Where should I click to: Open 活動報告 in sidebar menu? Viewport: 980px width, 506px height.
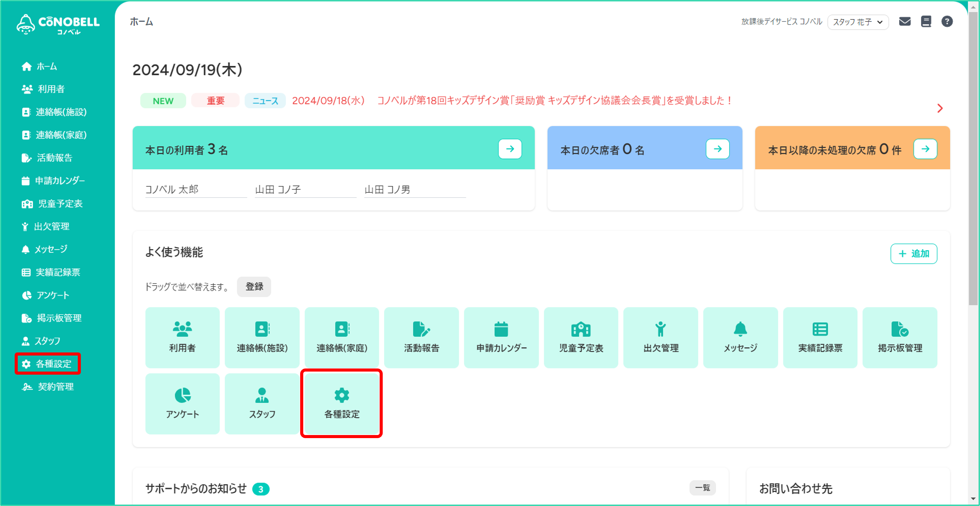tap(47, 158)
